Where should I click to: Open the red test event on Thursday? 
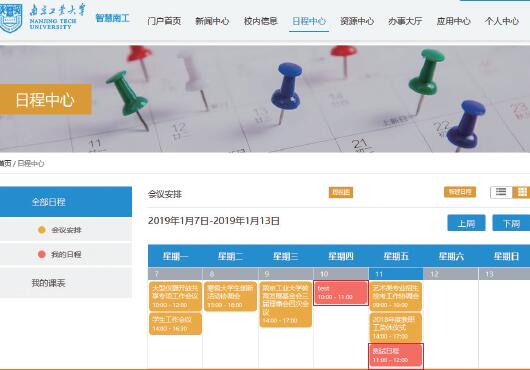tap(341, 293)
